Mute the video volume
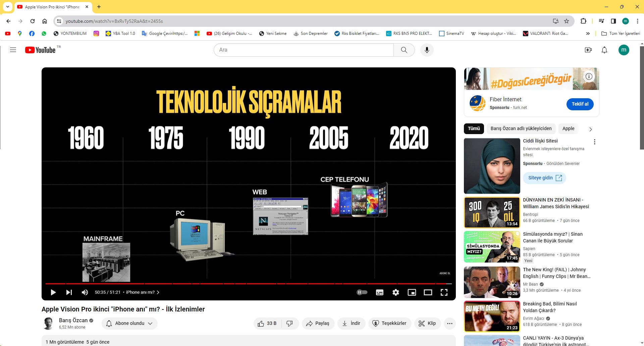The width and height of the screenshot is (644, 346). [x=85, y=292]
